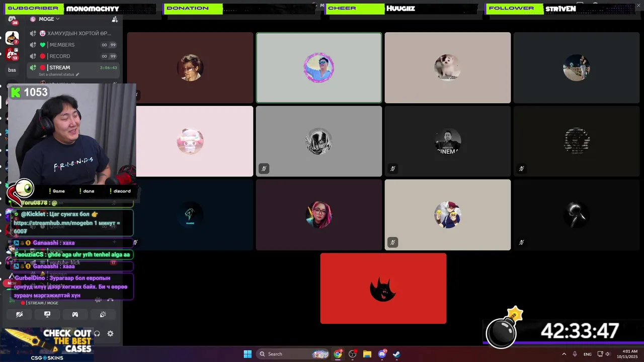The height and width of the screenshot is (362, 644).
Task: Show hidden icons in the system tray
Action: (x=564, y=354)
